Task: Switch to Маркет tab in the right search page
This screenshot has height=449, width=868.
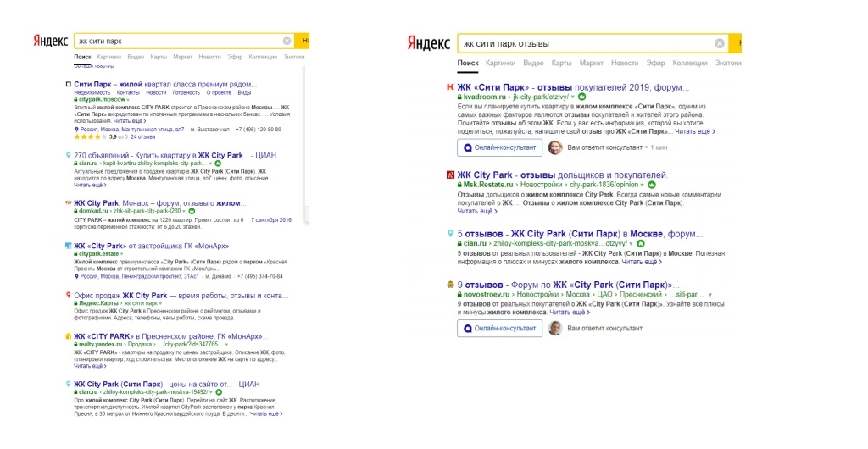Action: (591, 63)
